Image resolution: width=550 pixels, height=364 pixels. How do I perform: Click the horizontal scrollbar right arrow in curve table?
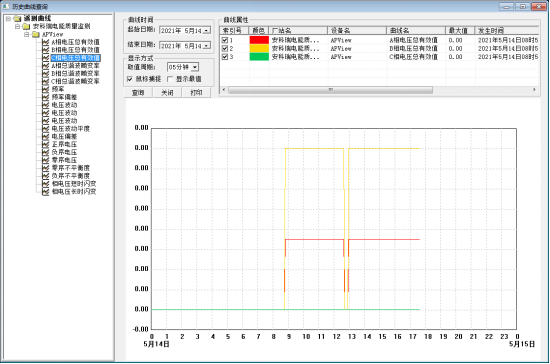click(534, 90)
